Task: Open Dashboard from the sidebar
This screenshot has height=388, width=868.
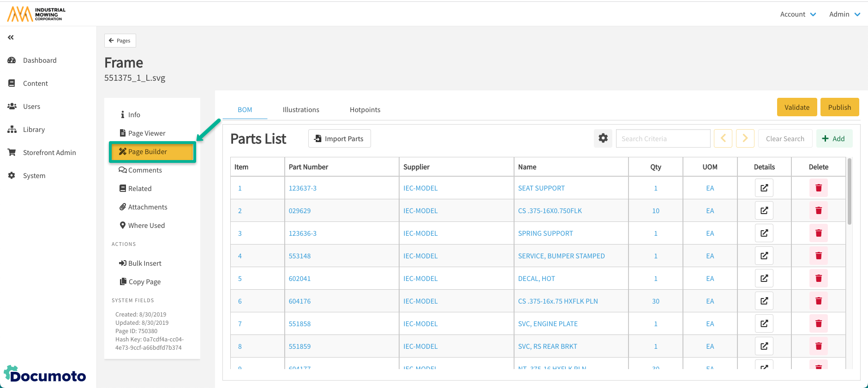Action: 40,60
